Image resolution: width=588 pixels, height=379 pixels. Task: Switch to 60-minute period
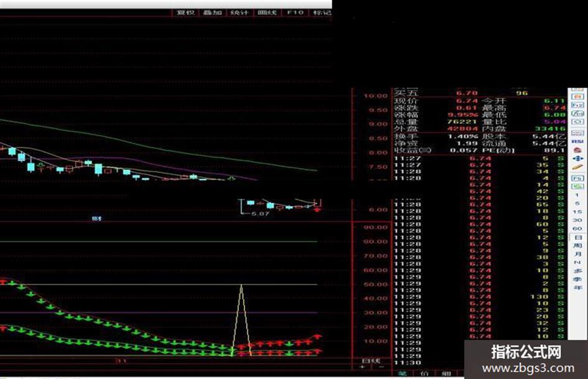[x=577, y=228]
